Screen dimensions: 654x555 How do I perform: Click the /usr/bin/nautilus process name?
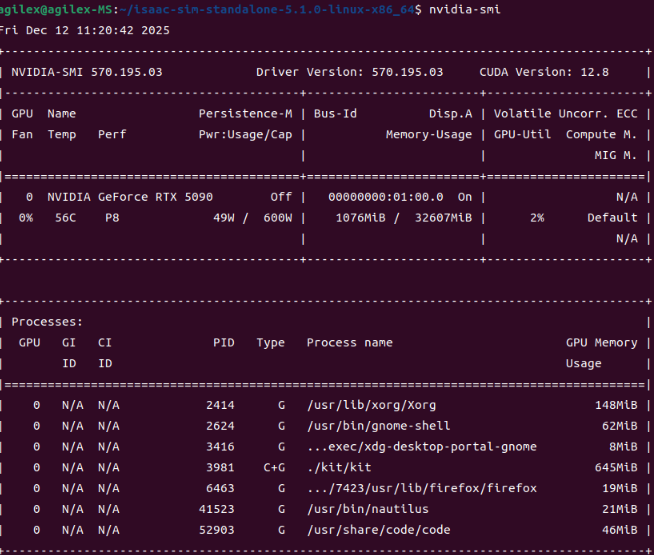[x=368, y=509]
